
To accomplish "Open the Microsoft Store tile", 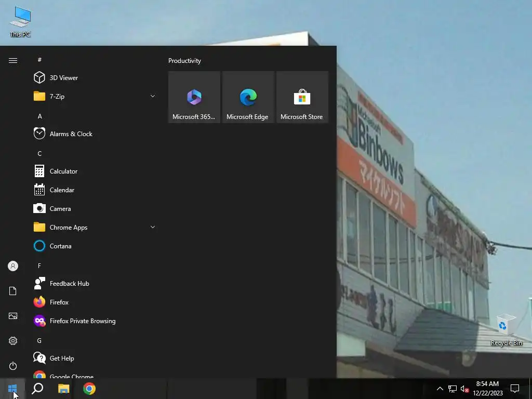I will point(302,97).
